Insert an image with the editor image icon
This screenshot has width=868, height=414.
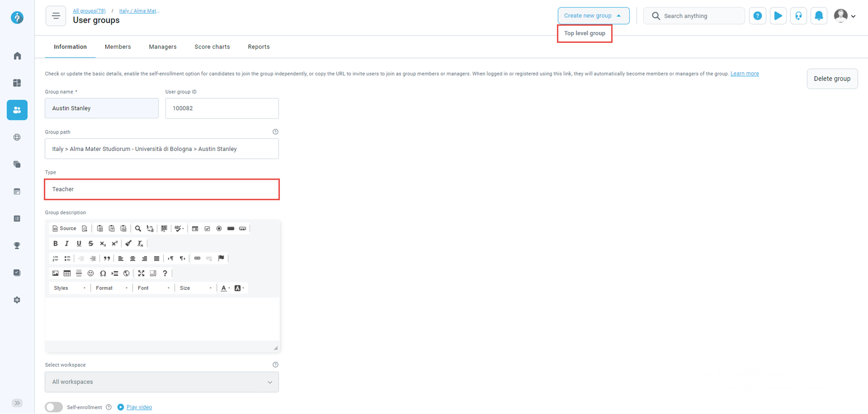click(x=55, y=273)
